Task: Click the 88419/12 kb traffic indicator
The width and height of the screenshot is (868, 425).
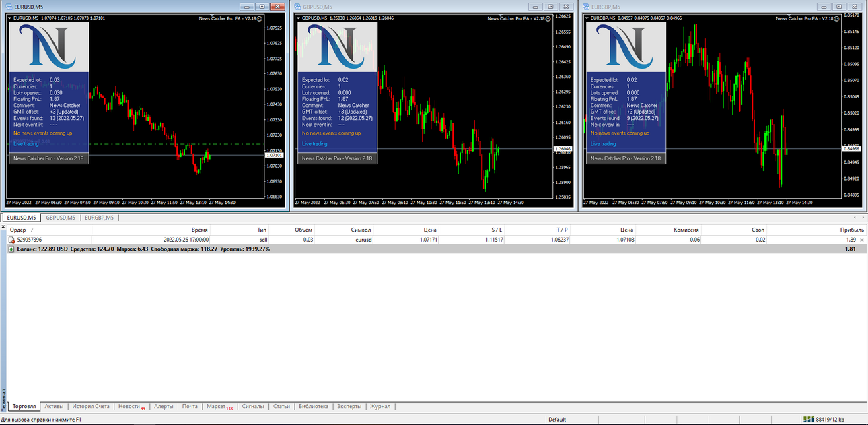Action: pos(830,420)
